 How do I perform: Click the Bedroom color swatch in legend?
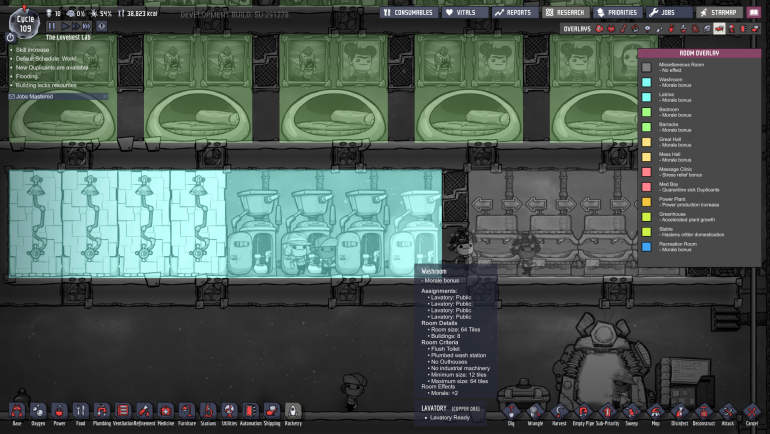647,112
